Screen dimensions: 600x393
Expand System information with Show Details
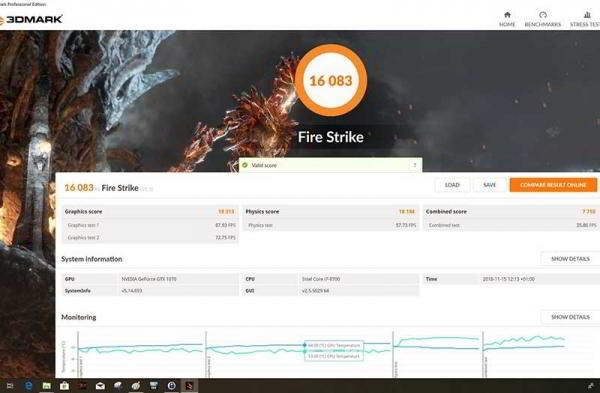[x=570, y=259]
